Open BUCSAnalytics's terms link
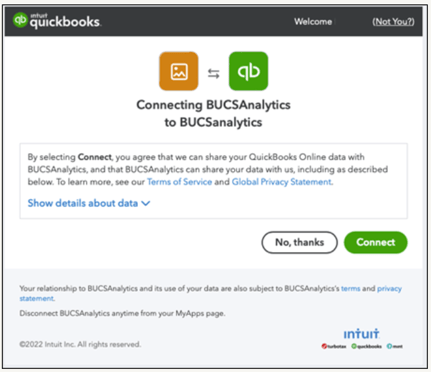The width and height of the screenshot is (431, 372). [350, 288]
